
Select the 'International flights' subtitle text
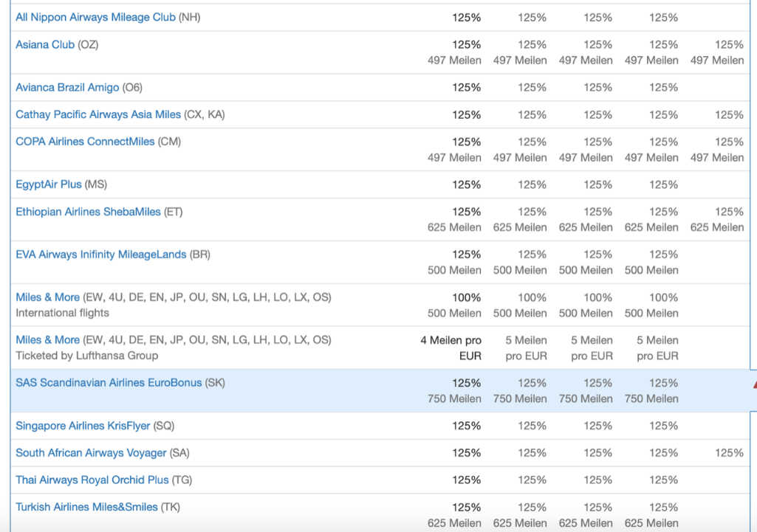pos(62,313)
